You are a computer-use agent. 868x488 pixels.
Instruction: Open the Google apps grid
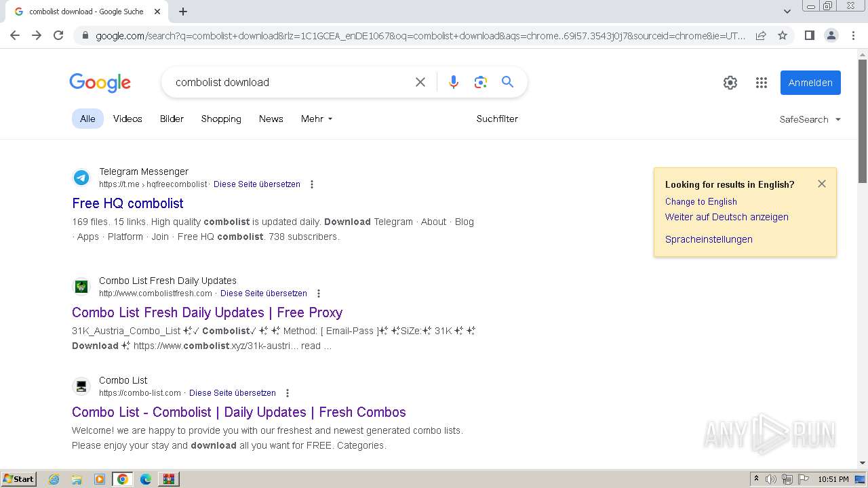(x=762, y=83)
